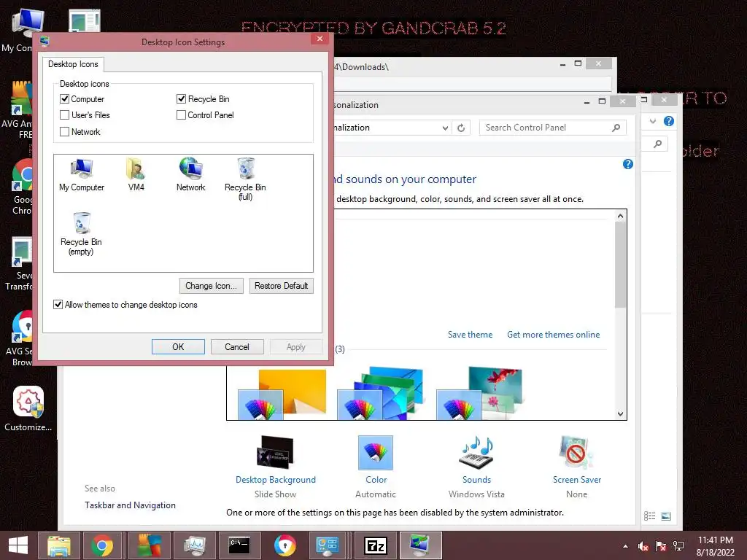Viewport: 747px width, 560px height.
Task: Click the Change Icon... button
Action: click(211, 286)
